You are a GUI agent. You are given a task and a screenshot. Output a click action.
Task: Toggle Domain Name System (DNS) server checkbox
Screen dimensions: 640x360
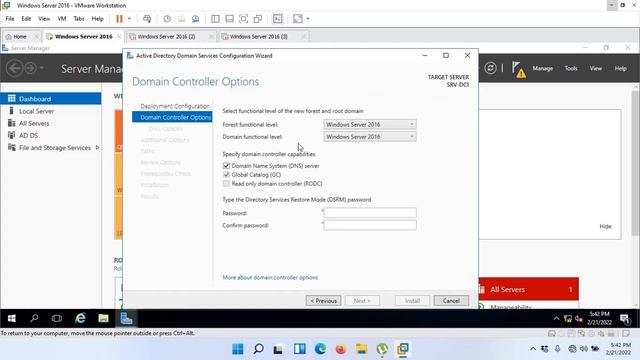click(226, 166)
